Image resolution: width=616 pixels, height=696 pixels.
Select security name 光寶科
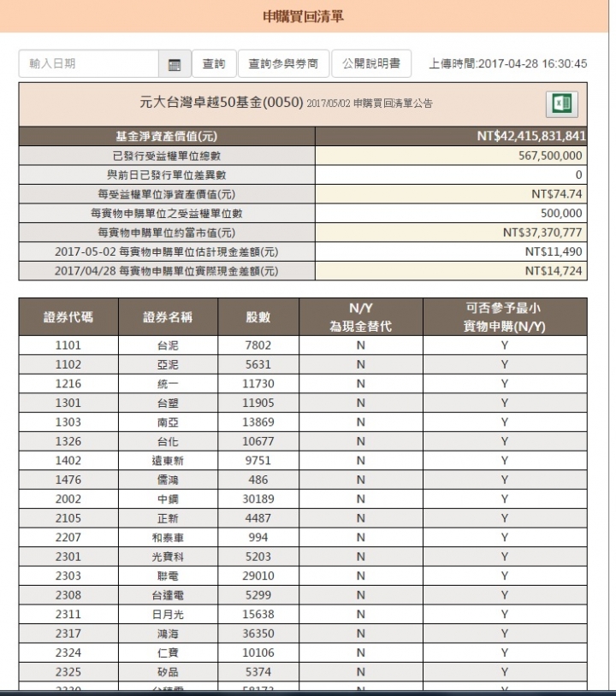click(168, 557)
